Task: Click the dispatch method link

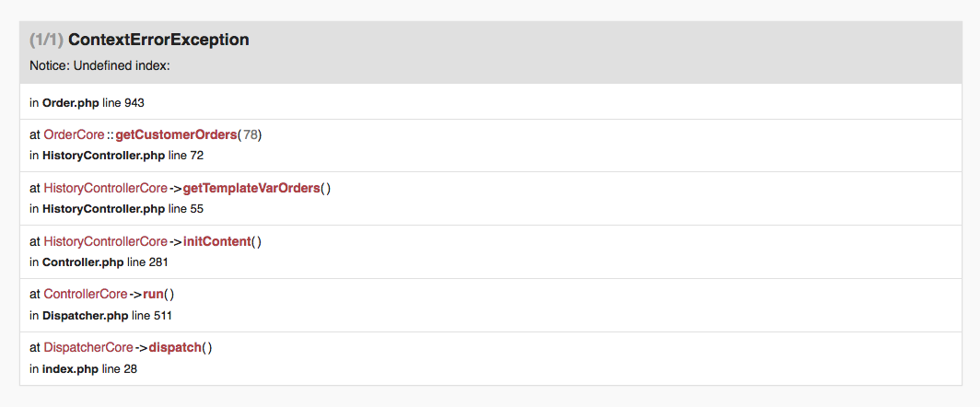Action: pos(175,347)
